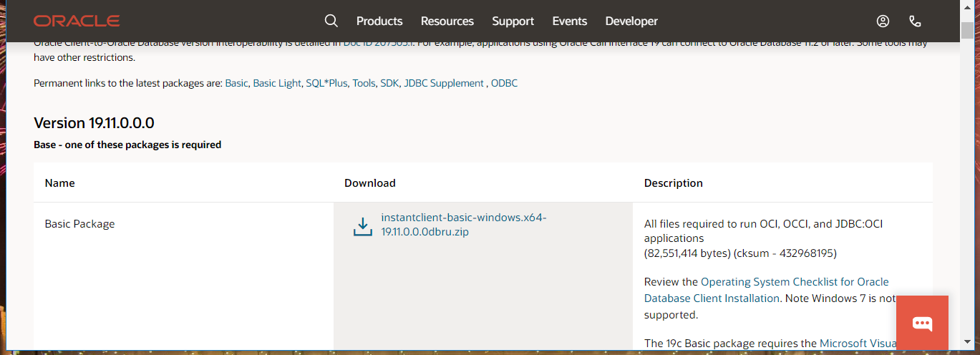Viewport: 980px width, 355px height.
Task: Click the Oracle logo
Action: [x=77, y=21]
